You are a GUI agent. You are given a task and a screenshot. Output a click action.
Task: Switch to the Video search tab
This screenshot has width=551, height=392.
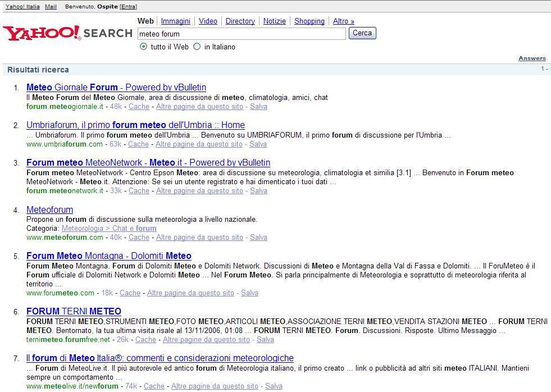pos(208,21)
